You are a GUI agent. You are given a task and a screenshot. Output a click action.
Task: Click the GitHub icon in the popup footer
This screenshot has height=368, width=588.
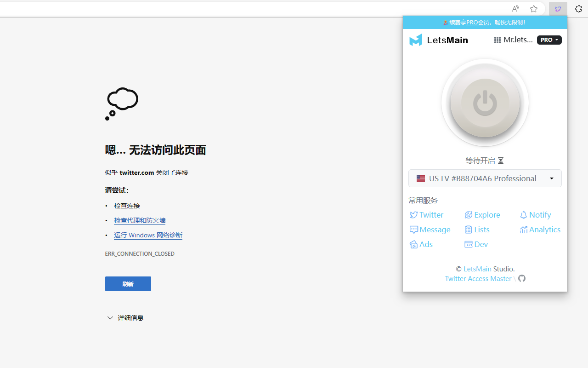click(x=522, y=278)
